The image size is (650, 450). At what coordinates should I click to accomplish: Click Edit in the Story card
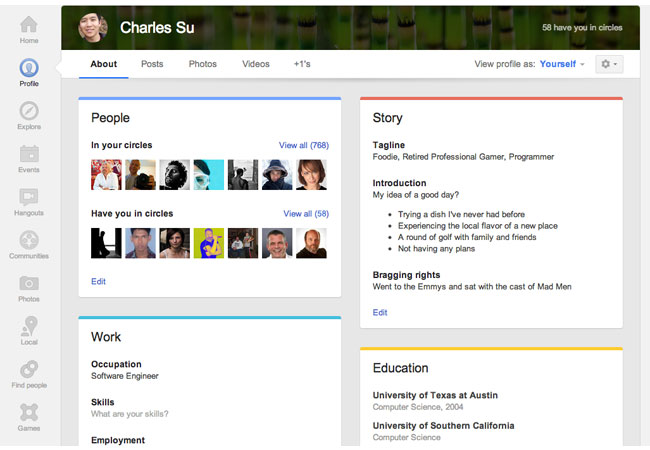coord(380,313)
